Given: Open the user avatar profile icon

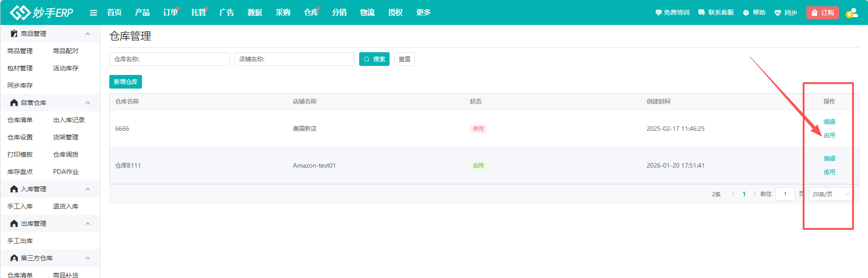Looking at the screenshot, I should [x=852, y=13].
